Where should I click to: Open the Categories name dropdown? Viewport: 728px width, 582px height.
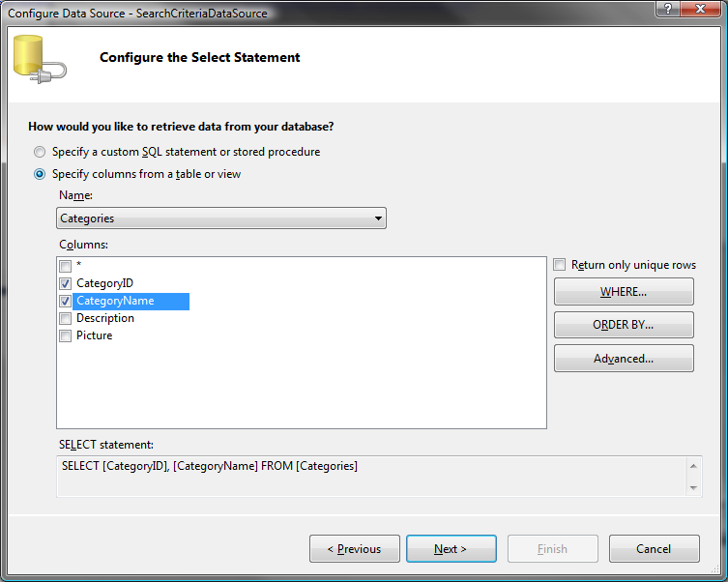pos(221,218)
